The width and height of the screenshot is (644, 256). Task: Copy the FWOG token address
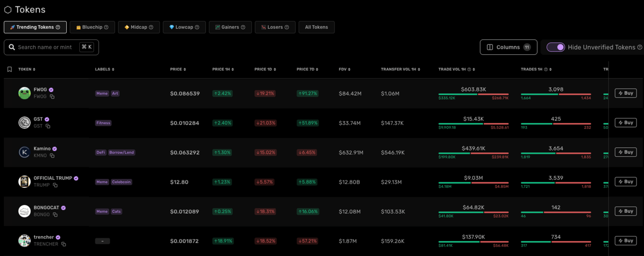coord(52,97)
